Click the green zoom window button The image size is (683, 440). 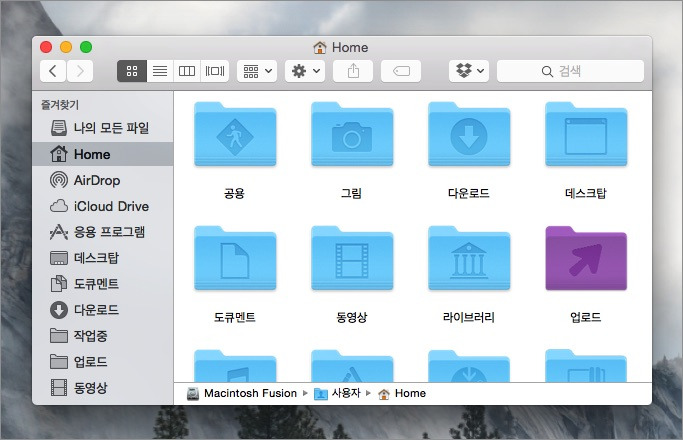pyautogui.click(x=86, y=47)
